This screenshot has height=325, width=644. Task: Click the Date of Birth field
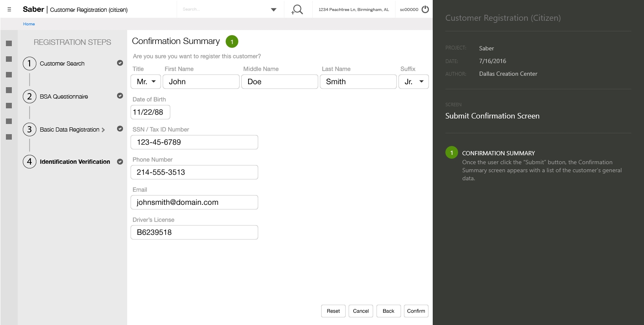pos(150,112)
